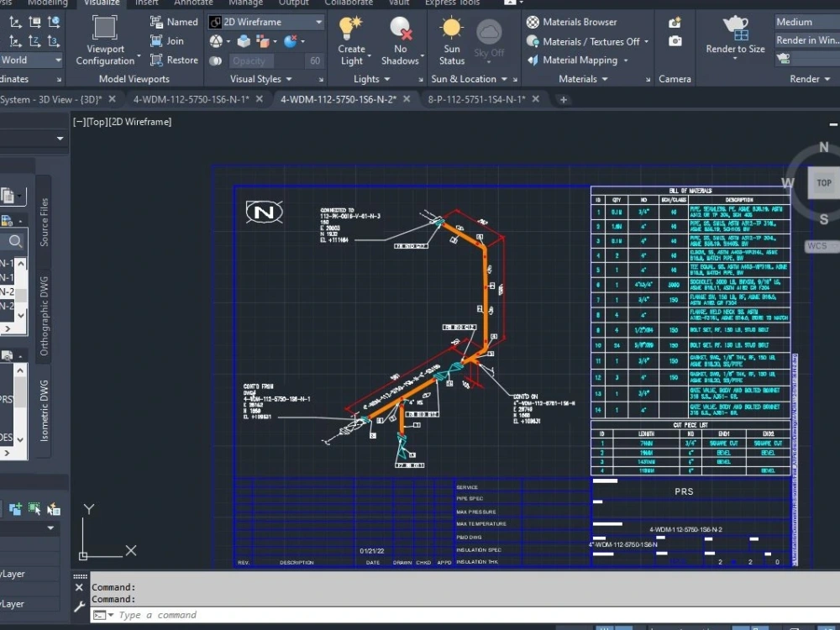Open the Orthographic DWG side tab
The width and height of the screenshot is (840, 630).
[44, 316]
